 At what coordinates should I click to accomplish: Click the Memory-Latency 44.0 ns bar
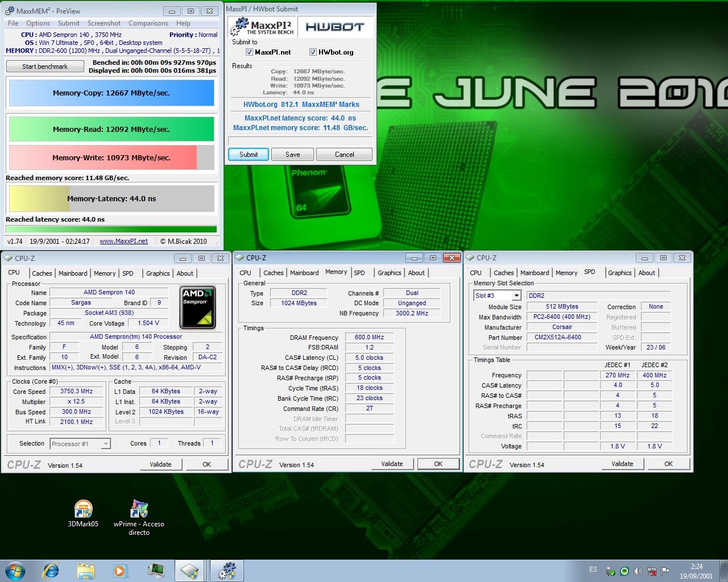pos(111,199)
